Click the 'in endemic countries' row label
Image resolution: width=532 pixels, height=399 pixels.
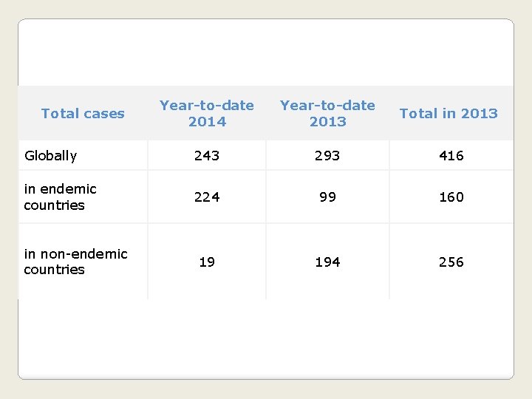(x=60, y=197)
